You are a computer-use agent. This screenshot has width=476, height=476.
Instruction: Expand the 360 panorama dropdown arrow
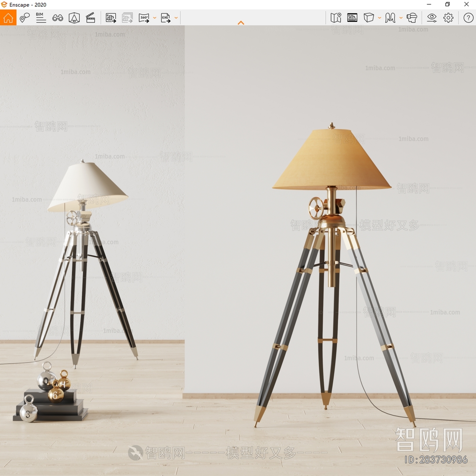pos(155,18)
